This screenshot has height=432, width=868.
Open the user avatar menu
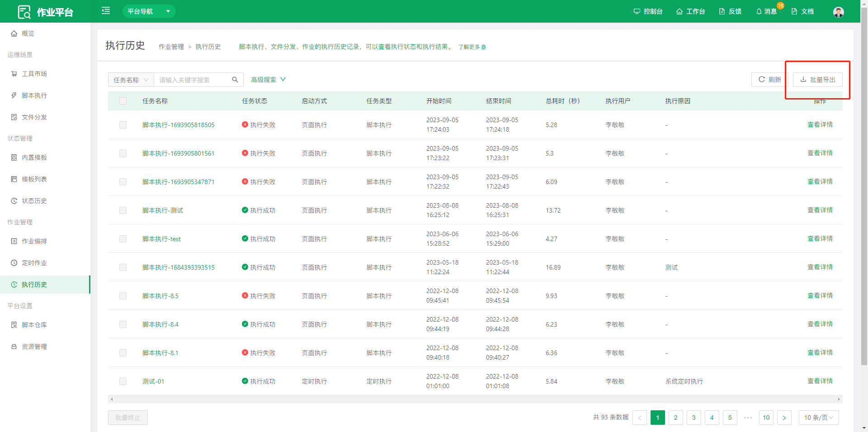pyautogui.click(x=839, y=12)
